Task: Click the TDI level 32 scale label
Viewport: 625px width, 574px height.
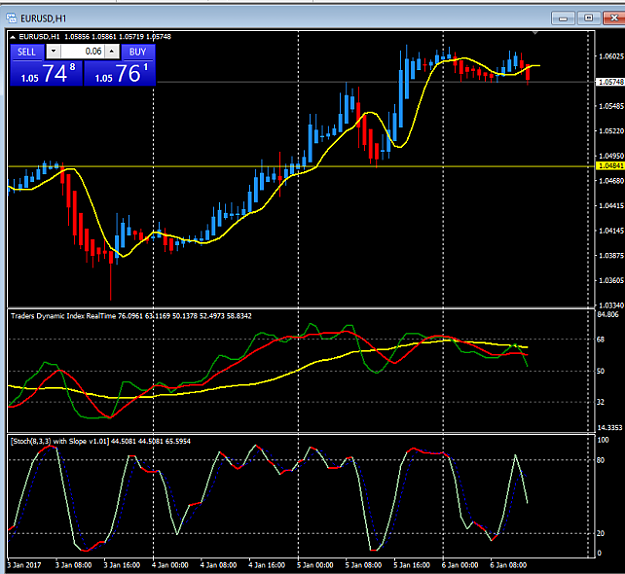Action: point(601,402)
